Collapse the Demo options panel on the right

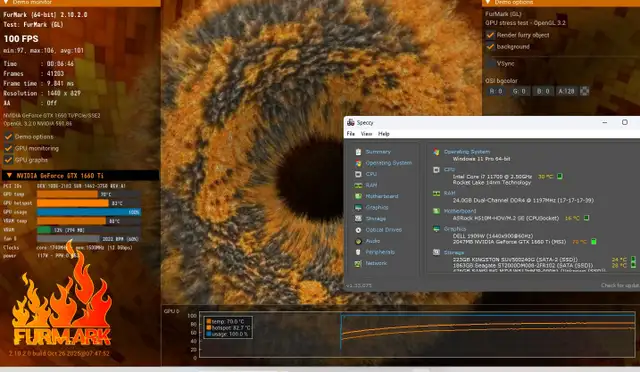[x=487, y=2]
